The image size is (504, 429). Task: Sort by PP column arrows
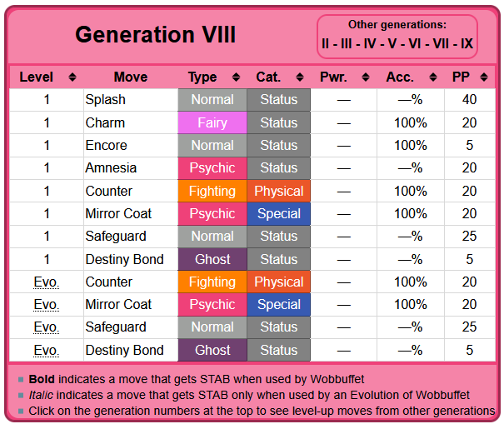point(485,77)
